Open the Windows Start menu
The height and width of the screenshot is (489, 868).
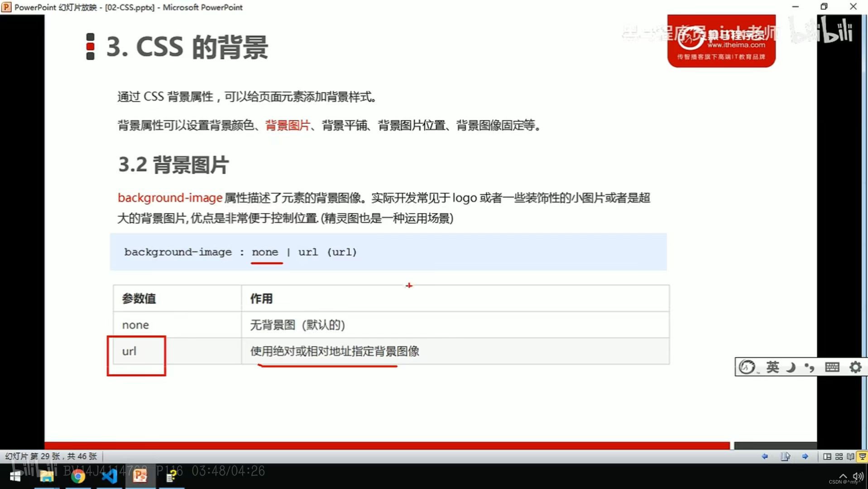coord(15,476)
